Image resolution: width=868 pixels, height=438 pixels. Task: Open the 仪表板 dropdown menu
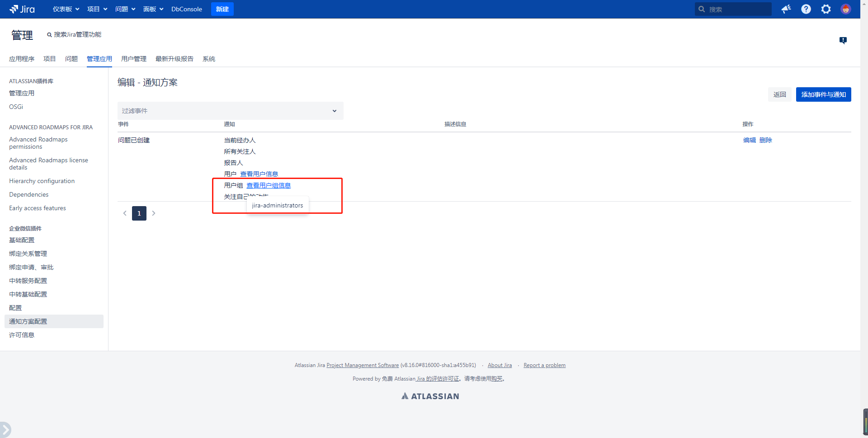[x=66, y=9]
